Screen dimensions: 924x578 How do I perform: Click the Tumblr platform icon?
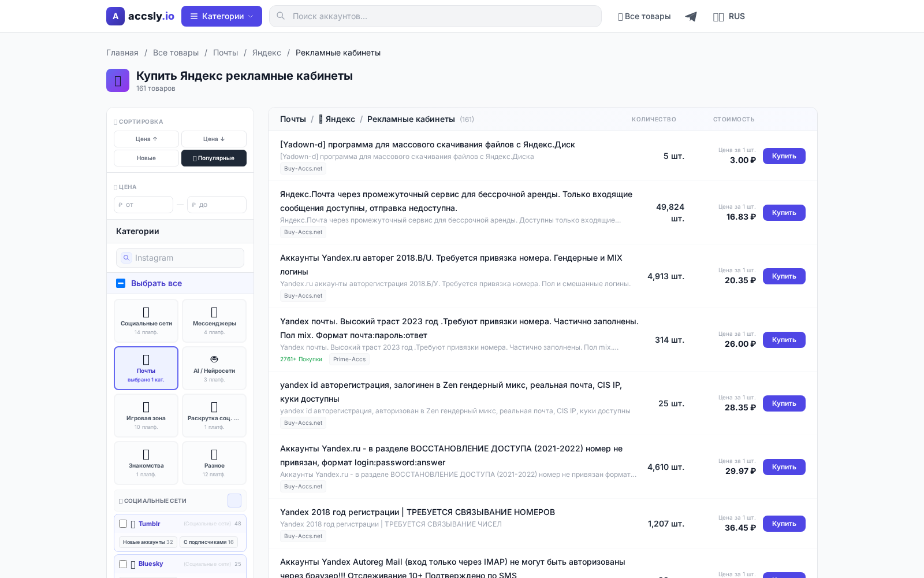pos(133,524)
